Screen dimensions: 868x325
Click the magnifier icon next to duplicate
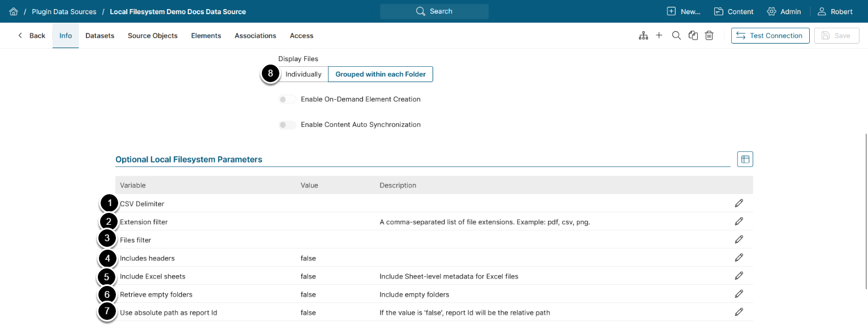point(676,36)
